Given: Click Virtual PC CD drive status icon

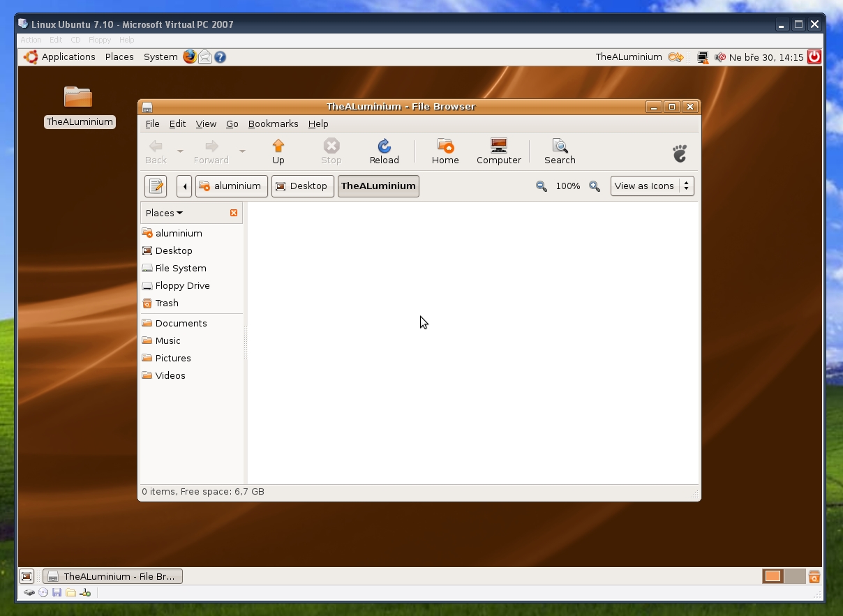Looking at the screenshot, I should tap(43, 592).
